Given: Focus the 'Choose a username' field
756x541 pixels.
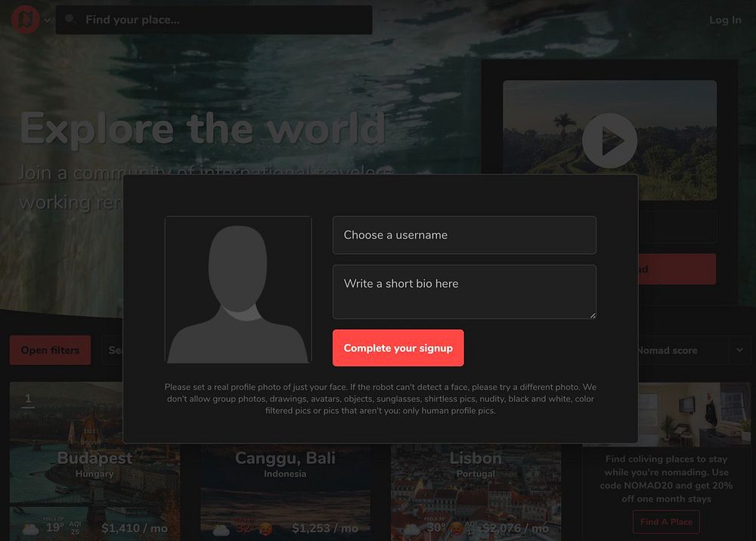Looking at the screenshot, I should point(464,235).
